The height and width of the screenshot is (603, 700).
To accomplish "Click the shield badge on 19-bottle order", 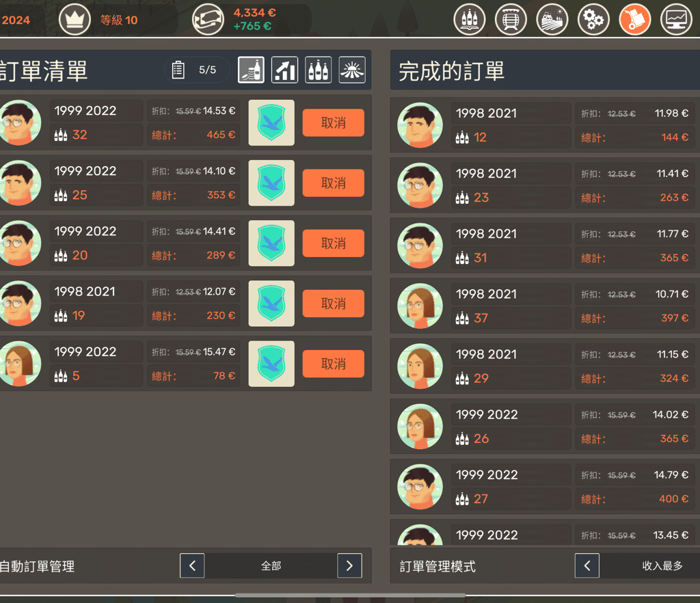I will click(x=271, y=304).
